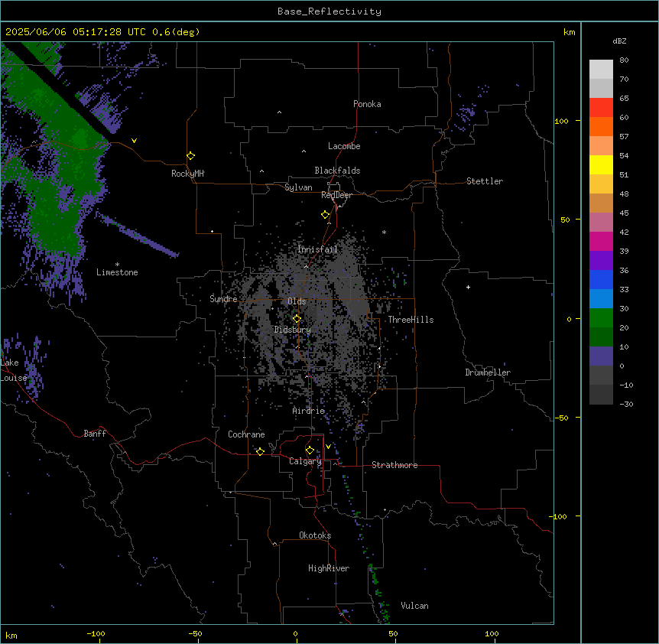Click the yellow marker near RockyMH
Image resolution: width=659 pixels, height=644 pixels.
[x=190, y=155]
